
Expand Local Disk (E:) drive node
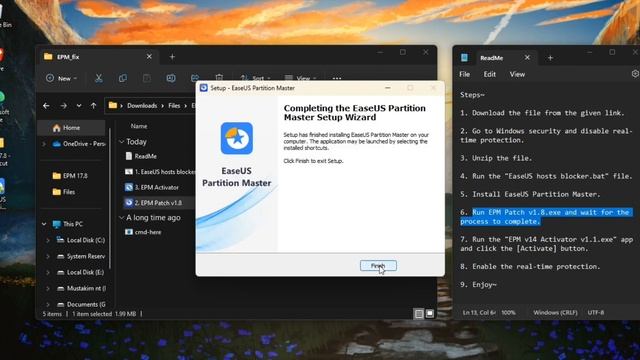pyautogui.click(x=48, y=272)
